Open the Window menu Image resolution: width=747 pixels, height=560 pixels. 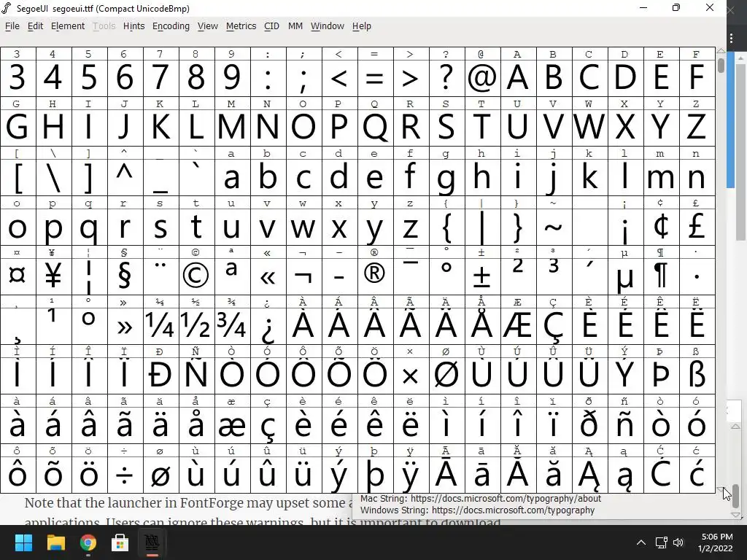point(328,26)
